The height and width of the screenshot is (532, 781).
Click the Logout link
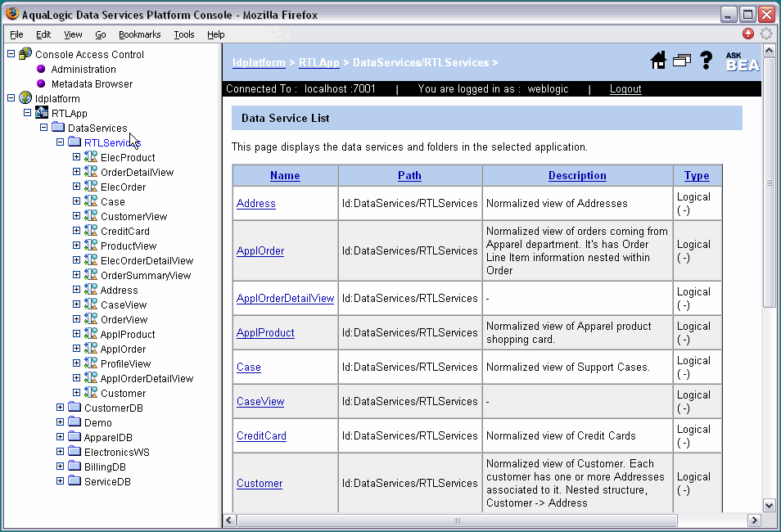[625, 88]
